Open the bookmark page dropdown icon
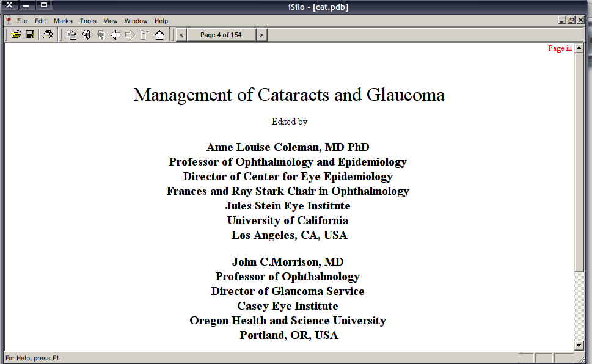 (145, 35)
